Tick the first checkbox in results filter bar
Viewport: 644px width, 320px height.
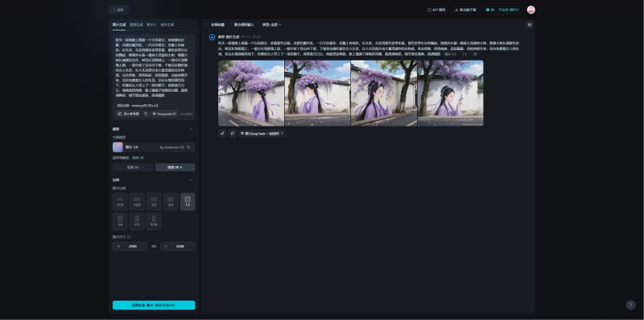(x=208, y=25)
